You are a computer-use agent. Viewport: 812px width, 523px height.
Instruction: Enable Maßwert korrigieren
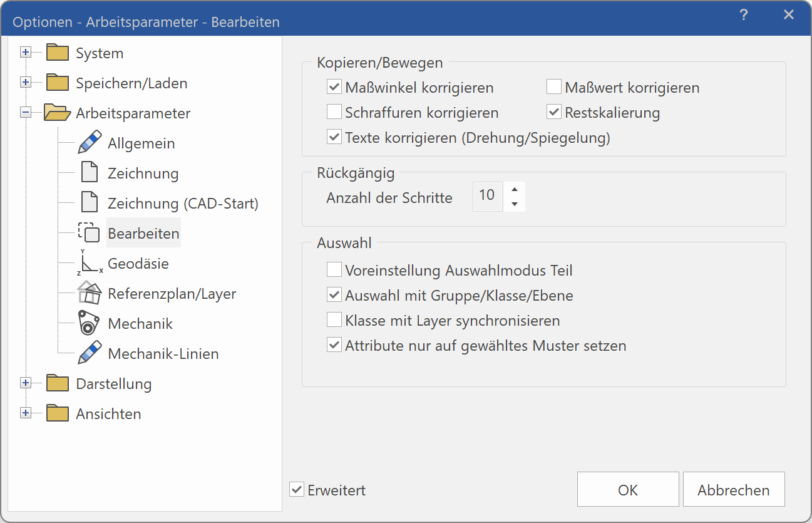[553, 86]
